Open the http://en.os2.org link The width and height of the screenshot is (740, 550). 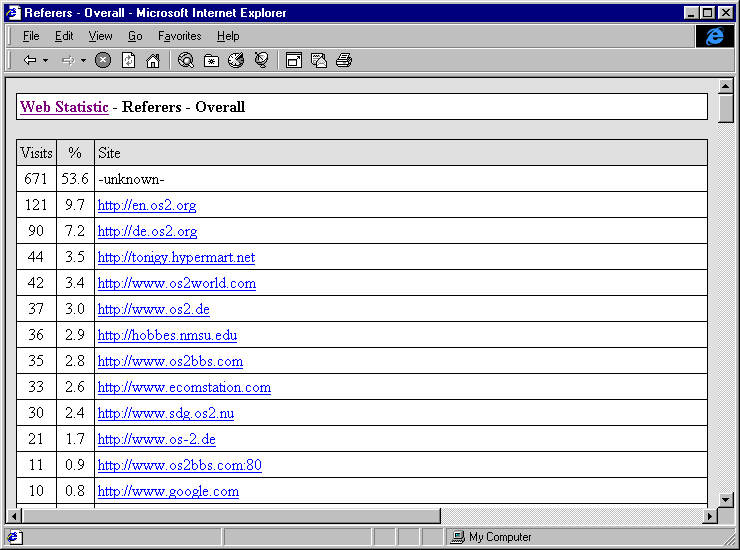[x=147, y=205]
